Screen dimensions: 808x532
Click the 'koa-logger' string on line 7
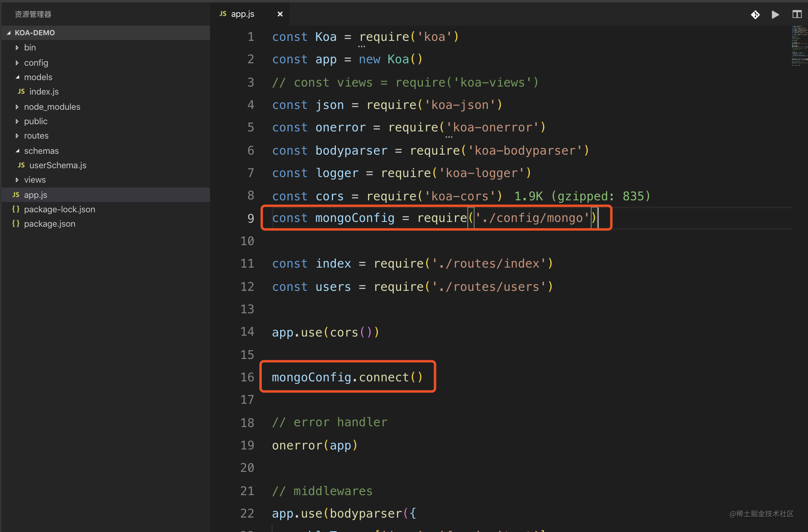coord(482,173)
